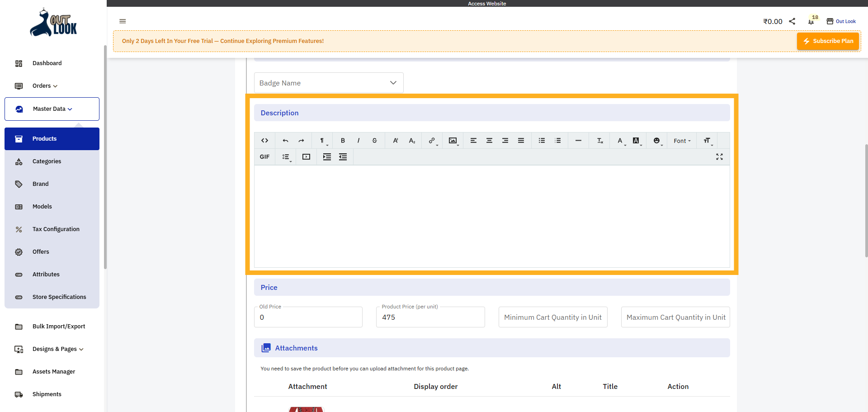Open the Badge Name dropdown
Image resolution: width=868 pixels, height=412 pixels.
tap(329, 83)
